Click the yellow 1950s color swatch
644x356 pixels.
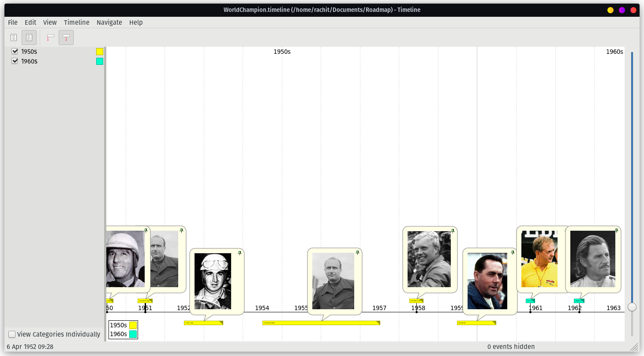[x=99, y=51]
